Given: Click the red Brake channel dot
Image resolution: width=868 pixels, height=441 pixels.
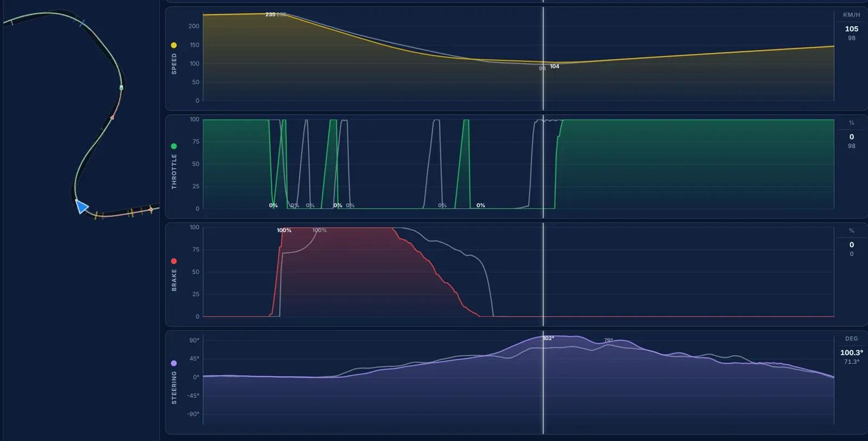Looking at the screenshot, I should (174, 261).
